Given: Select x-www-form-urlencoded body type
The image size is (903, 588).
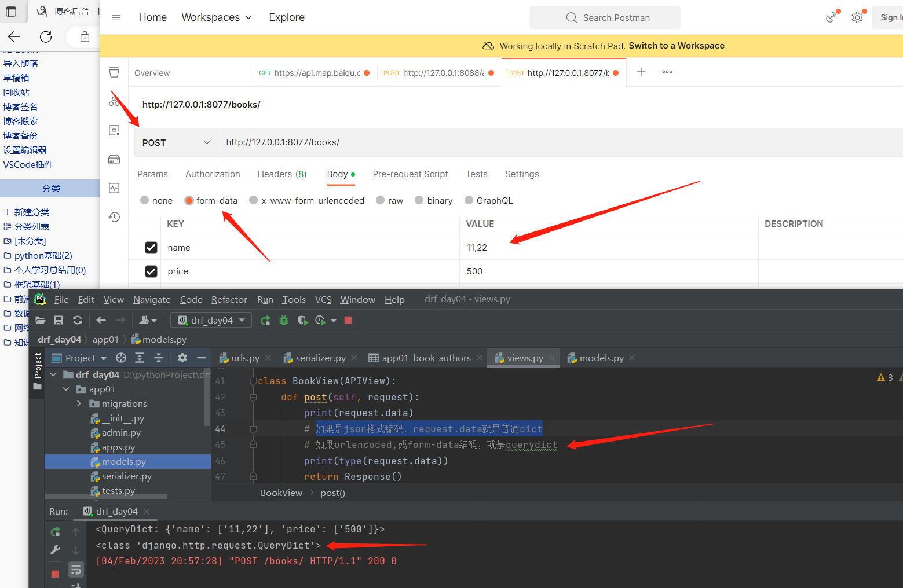Looking at the screenshot, I should [x=307, y=200].
